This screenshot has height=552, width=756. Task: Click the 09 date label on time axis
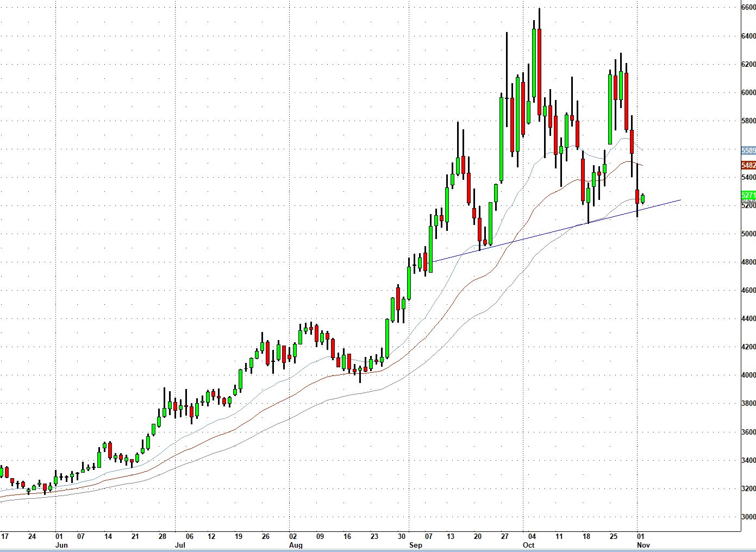click(x=320, y=537)
